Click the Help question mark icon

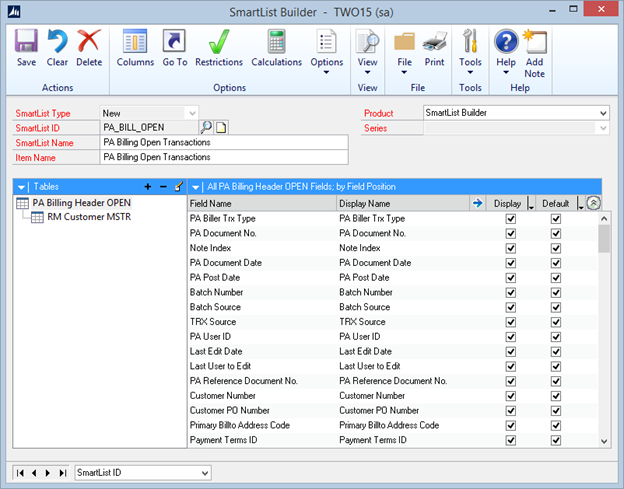[x=506, y=41]
